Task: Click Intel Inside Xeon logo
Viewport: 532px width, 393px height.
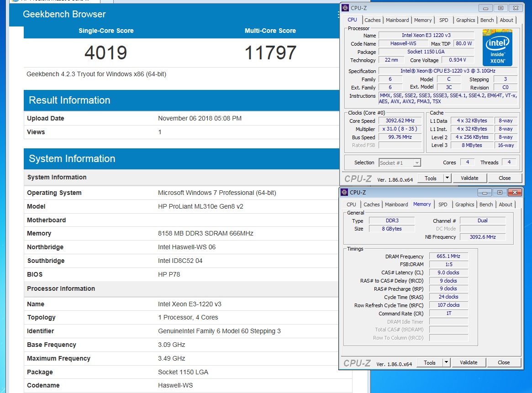Action: (497, 47)
